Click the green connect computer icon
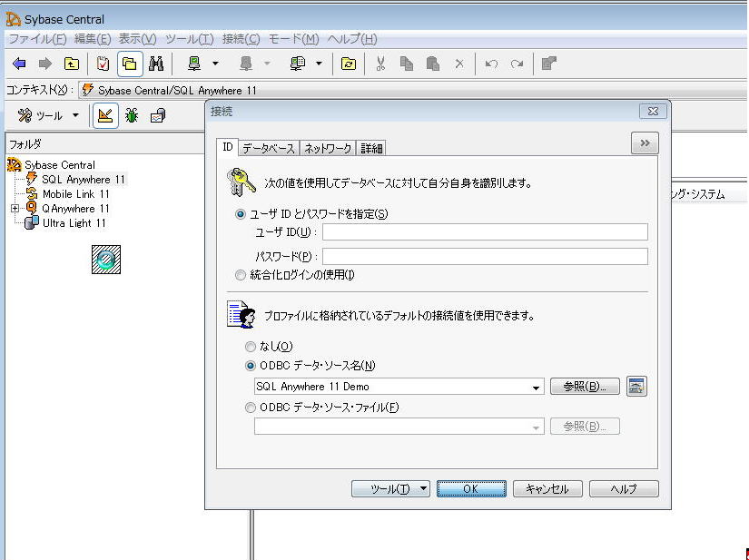 [193, 64]
